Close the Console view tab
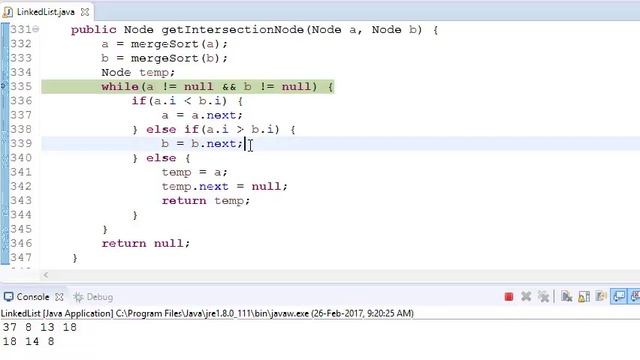The height and width of the screenshot is (360, 640). click(59, 297)
